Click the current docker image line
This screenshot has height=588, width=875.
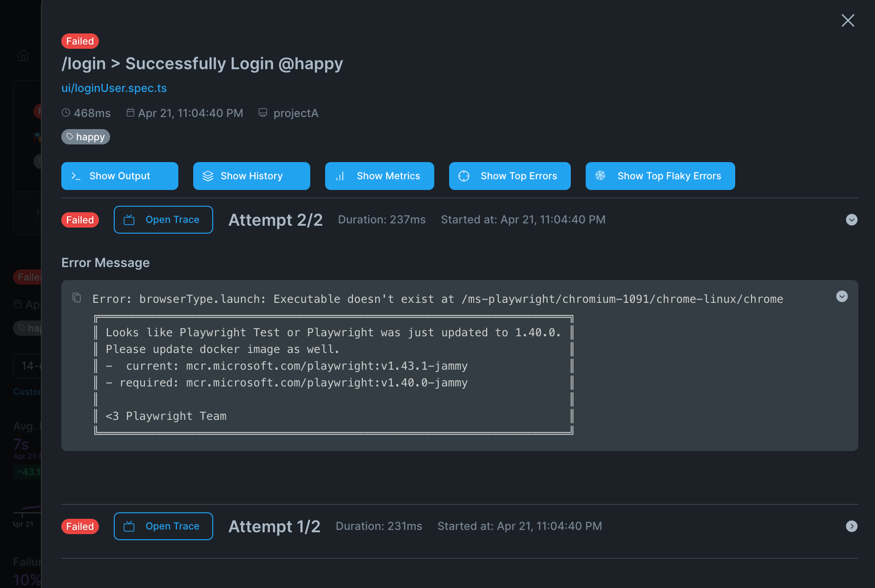click(x=287, y=366)
